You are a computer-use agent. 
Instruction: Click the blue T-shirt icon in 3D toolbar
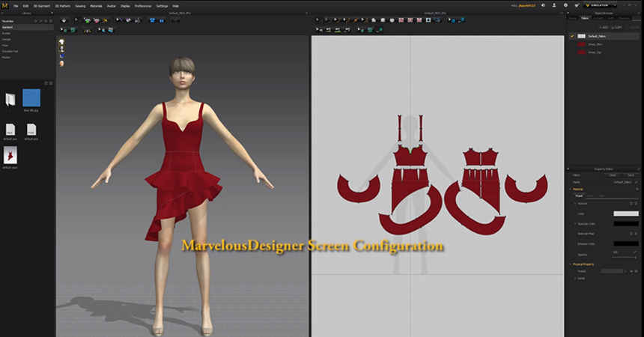click(x=152, y=20)
